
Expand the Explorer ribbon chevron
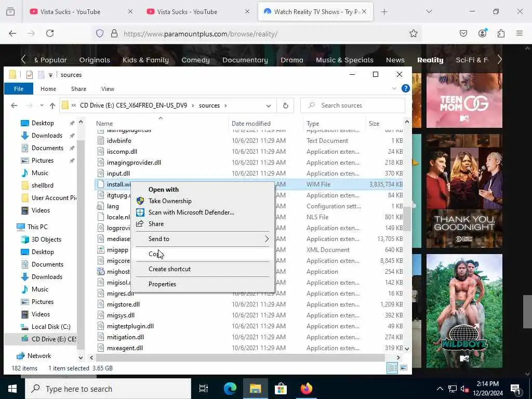pos(394,88)
